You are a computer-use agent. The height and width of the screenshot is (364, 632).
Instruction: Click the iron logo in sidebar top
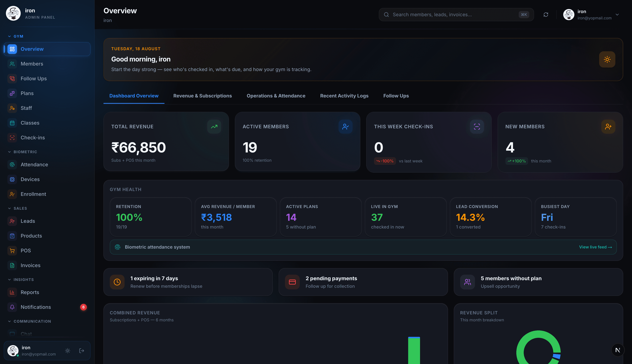tap(13, 13)
